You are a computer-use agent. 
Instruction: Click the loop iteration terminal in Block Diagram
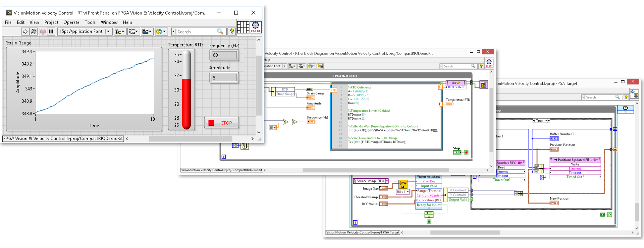pyautogui.click(x=224, y=157)
